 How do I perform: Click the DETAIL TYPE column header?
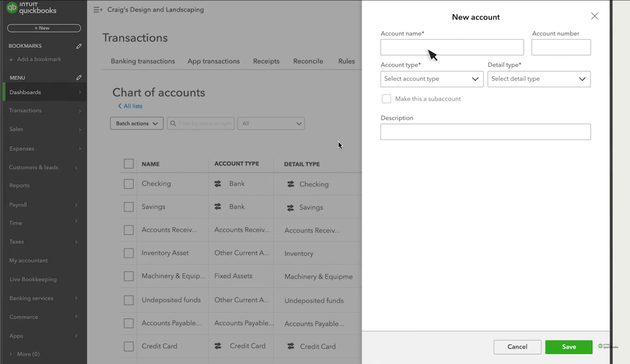tap(302, 164)
